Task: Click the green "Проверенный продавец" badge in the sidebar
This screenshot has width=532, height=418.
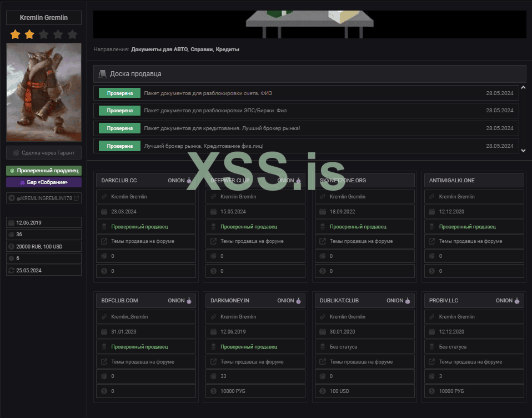Action: [44, 171]
